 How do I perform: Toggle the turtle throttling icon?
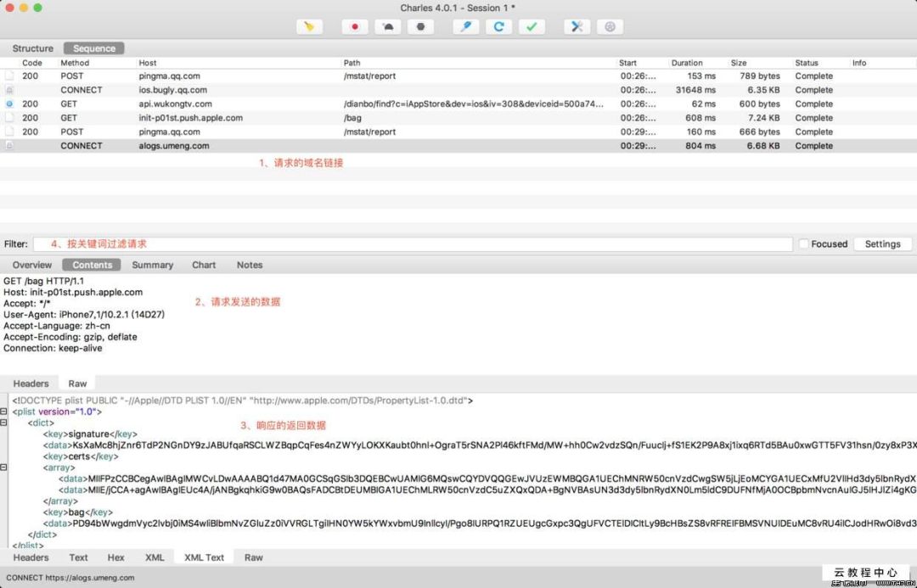tap(388, 27)
